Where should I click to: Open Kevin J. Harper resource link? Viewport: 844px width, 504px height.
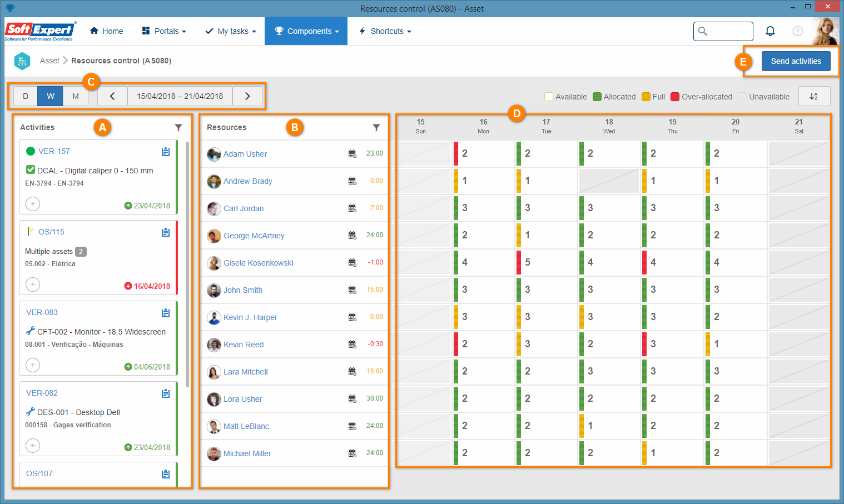[x=250, y=317]
